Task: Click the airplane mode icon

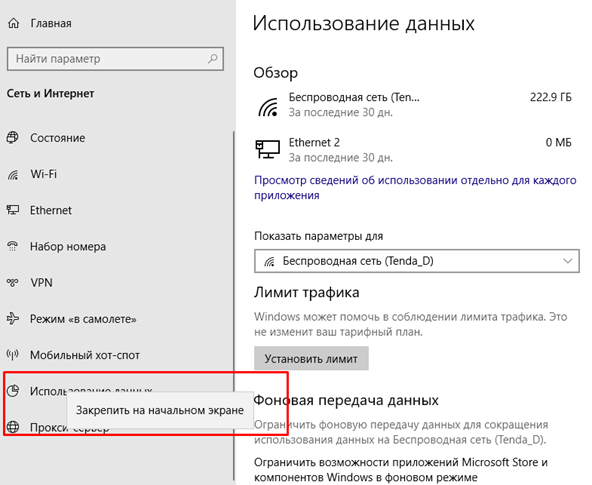Action: pyautogui.click(x=12, y=319)
